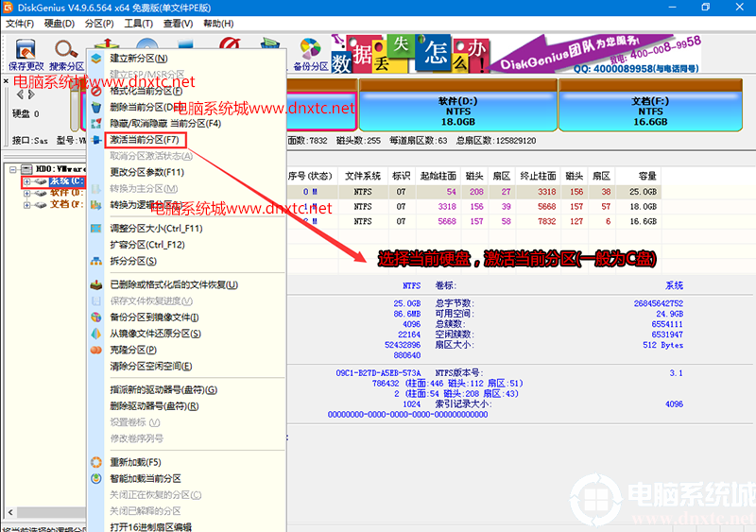Viewport: 756px width, 532px height.
Task: Select the partition row with 18.0GB capacity
Action: (474, 206)
